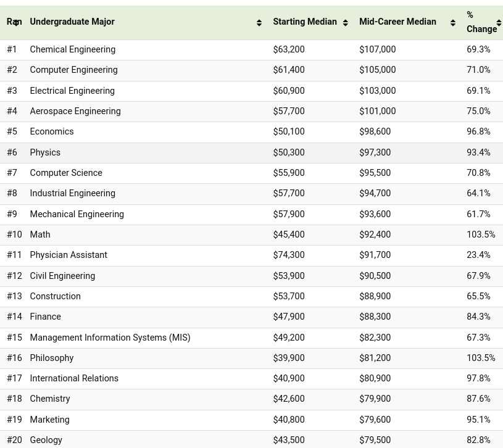Click Economics mid-career median $98,600
This screenshot has height=448, width=503.
tap(375, 131)
